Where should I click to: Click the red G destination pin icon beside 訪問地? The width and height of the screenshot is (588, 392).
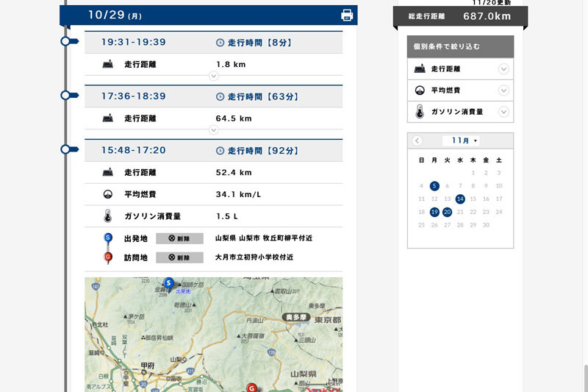(x=108, y=258)
